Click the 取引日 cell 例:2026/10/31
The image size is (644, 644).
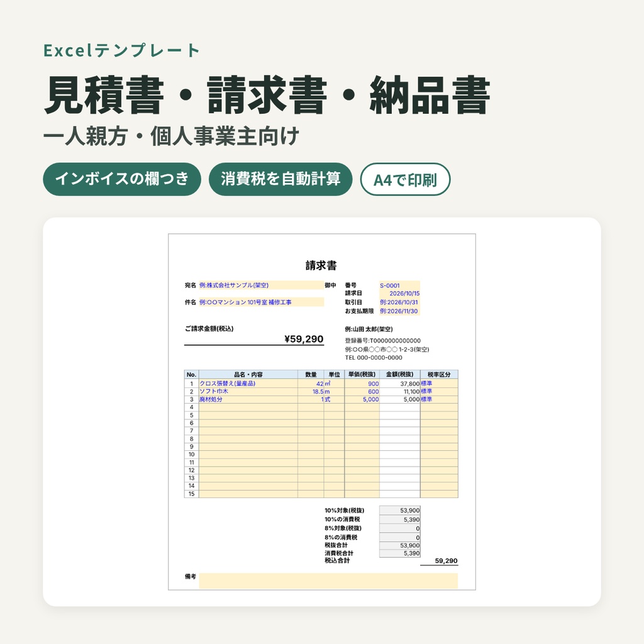pos(399,303)
